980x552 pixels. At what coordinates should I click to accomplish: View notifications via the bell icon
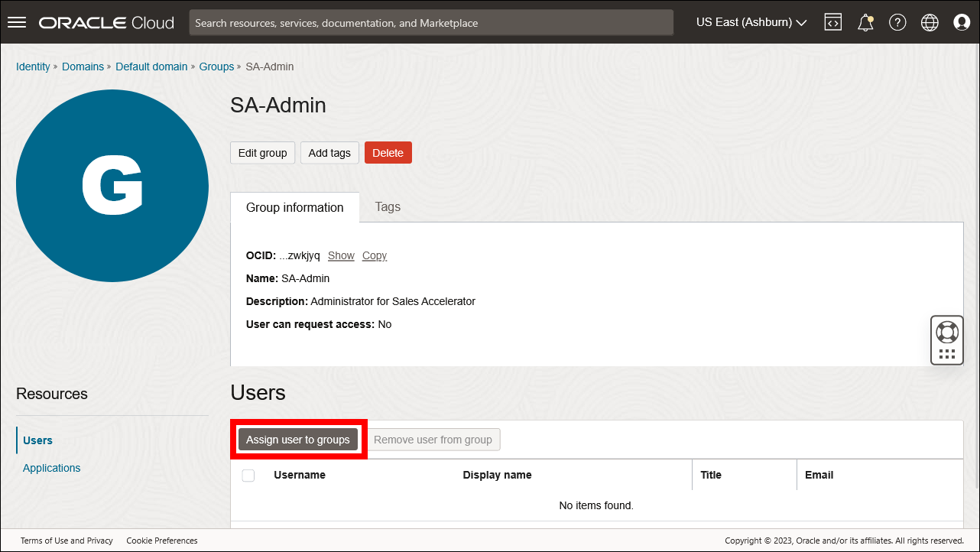click(865, 22)
